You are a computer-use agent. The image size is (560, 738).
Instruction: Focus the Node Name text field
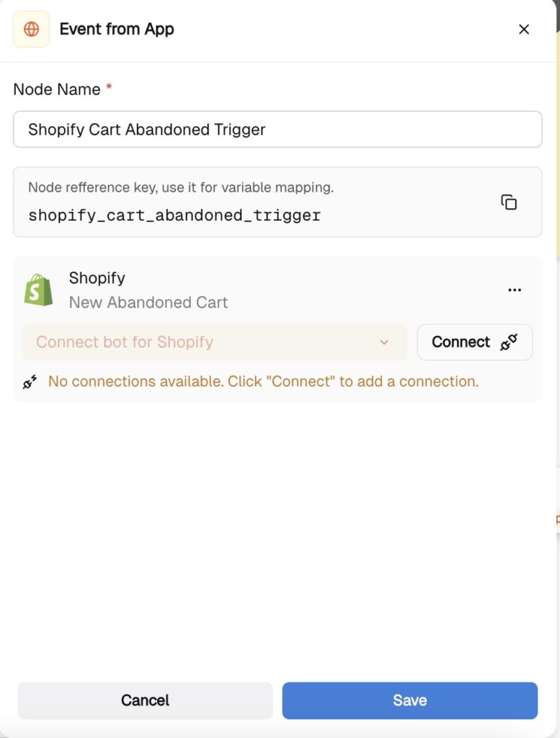point(277,130)
